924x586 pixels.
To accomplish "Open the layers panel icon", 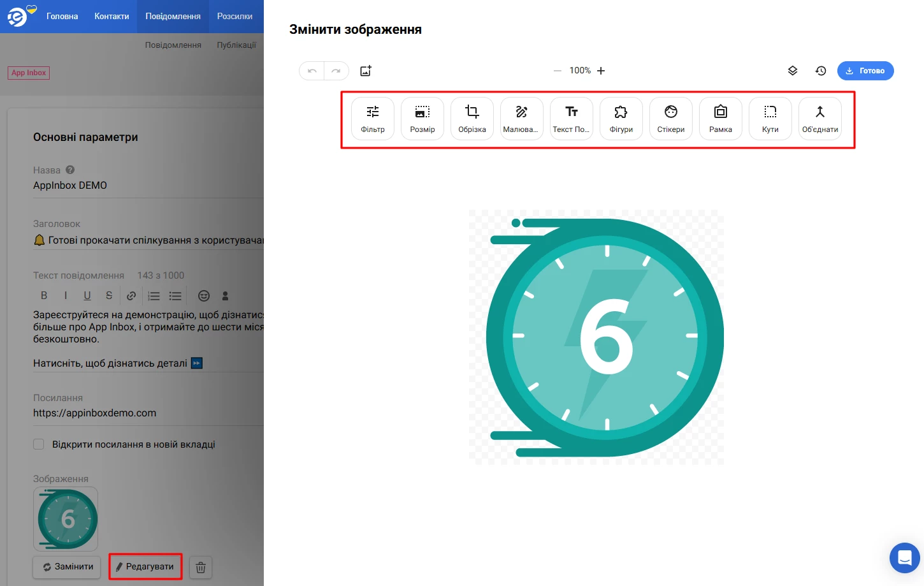I will 793,71.
